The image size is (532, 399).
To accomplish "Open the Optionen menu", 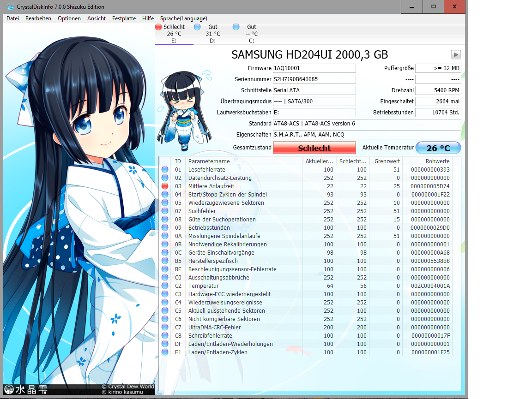I will 69,18.
